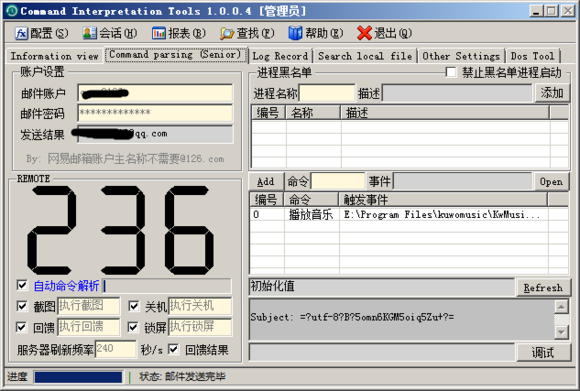Click the 服务器刷新频率 240 field
This screenshot has height=391, width=580.
115,349
